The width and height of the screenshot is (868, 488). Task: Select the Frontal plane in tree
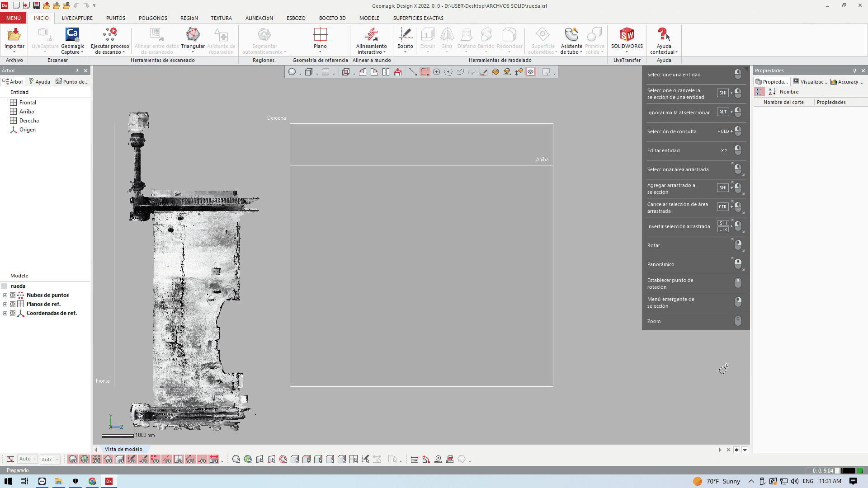coord(28,103)
